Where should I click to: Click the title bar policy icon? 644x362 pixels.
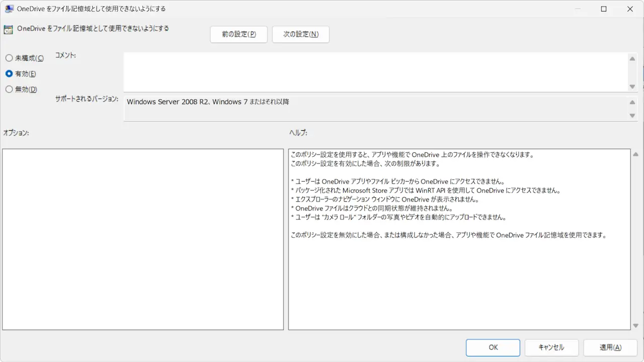[9, 9]
